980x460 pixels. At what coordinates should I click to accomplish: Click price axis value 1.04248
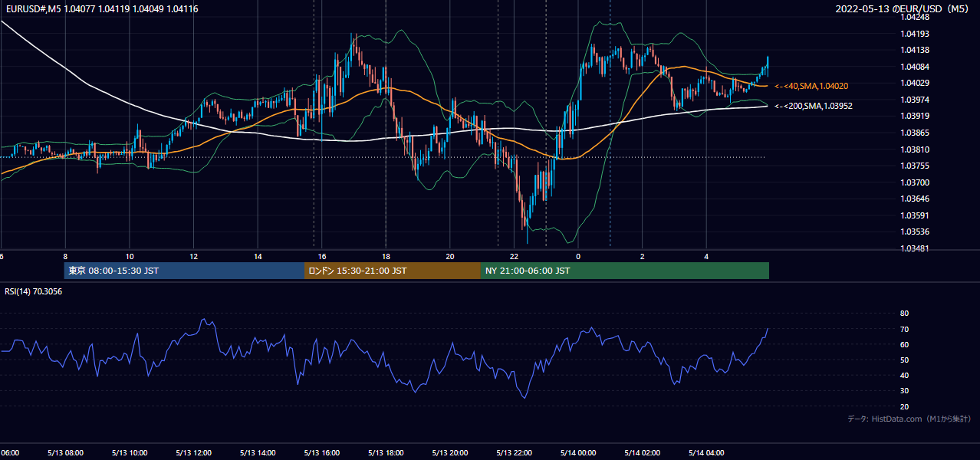914,17
